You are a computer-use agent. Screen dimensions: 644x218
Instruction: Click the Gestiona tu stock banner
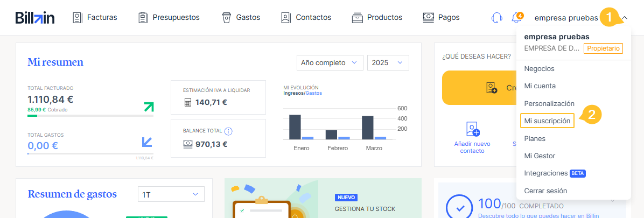coord(323,198)
